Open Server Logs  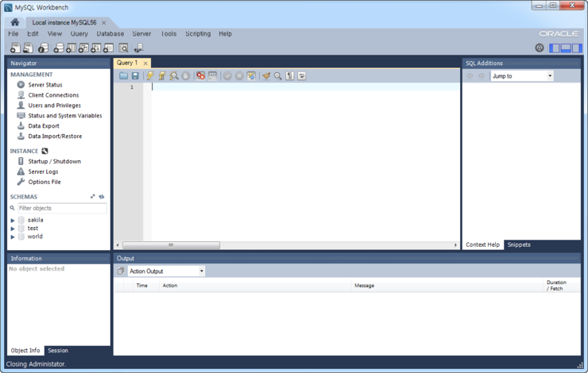43,172
